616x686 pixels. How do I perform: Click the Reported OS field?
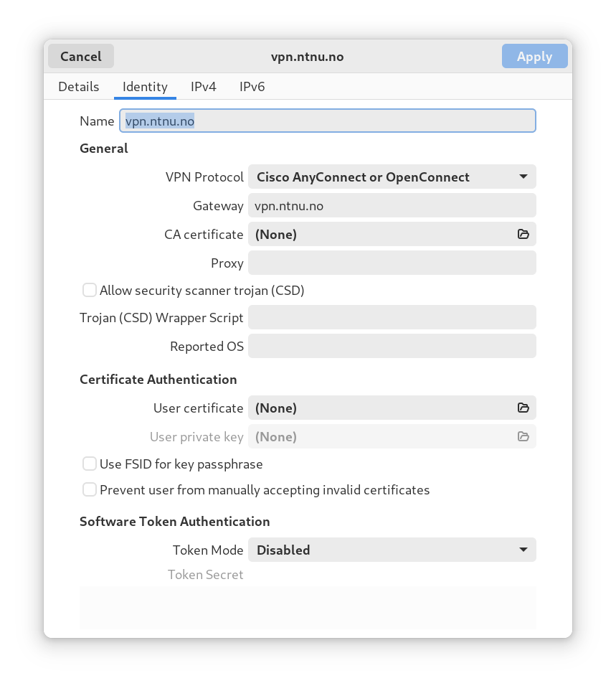click(392, 346)
